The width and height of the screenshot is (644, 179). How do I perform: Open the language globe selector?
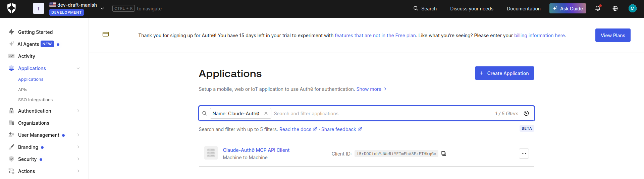tap(615, 8)
